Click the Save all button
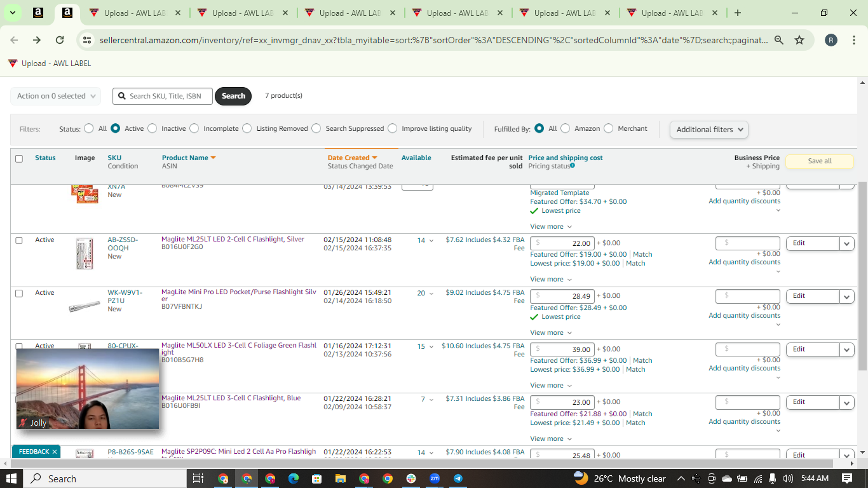The image size is (868, 488). pyautogui.click(x=820, y=161)
